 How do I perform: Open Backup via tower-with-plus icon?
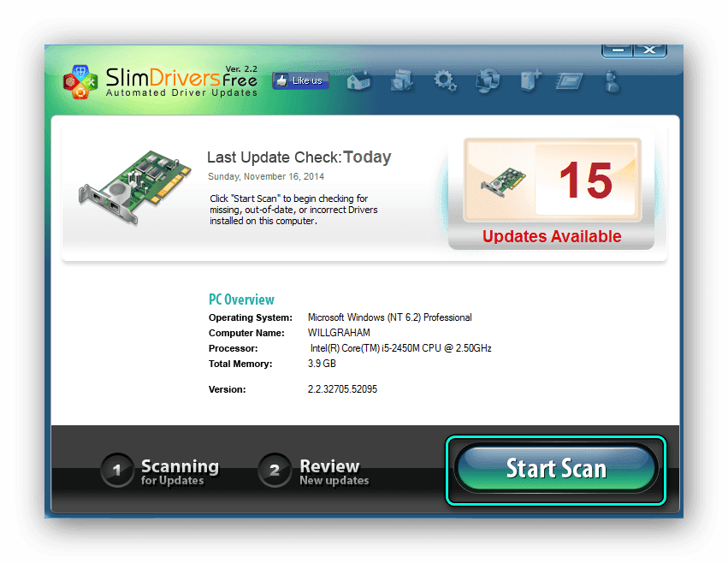[x=530, y=80]
